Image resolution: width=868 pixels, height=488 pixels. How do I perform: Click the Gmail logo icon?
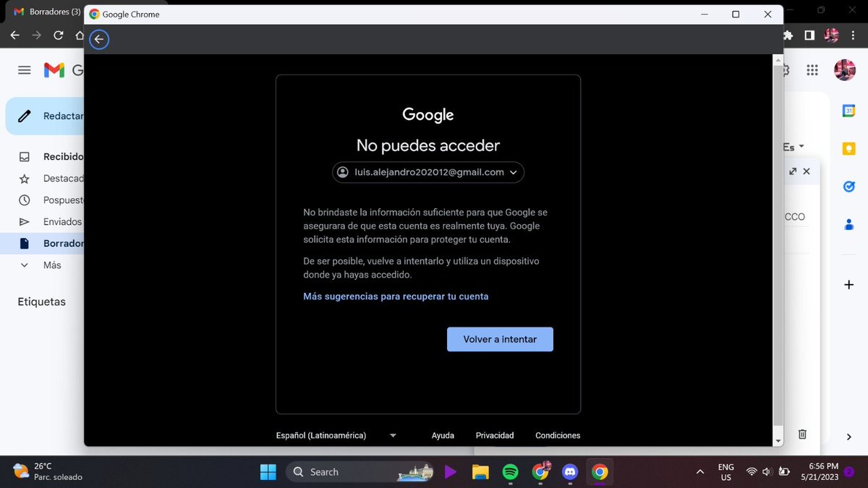[55, 70]
